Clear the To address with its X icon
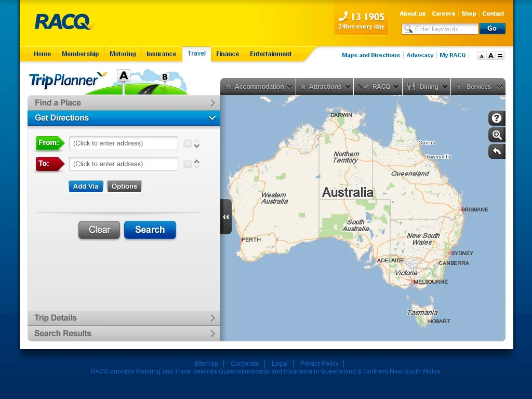The image size is (532, 399). point(187,164)
